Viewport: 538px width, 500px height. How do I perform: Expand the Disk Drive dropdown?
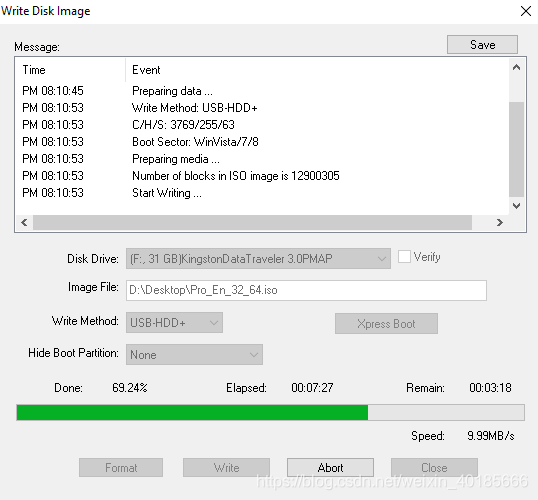coord(258,258)
